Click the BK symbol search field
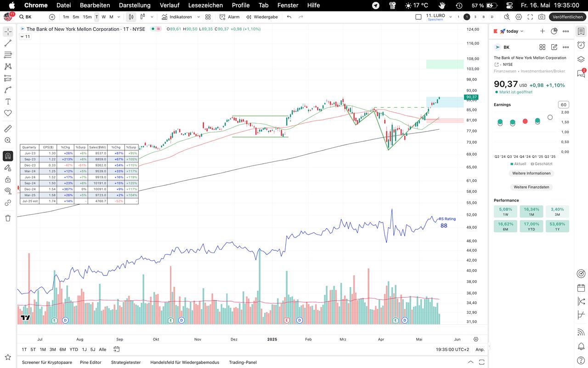Image resolution: width=588 pixels, height=368 pixels. click(31, 17)
